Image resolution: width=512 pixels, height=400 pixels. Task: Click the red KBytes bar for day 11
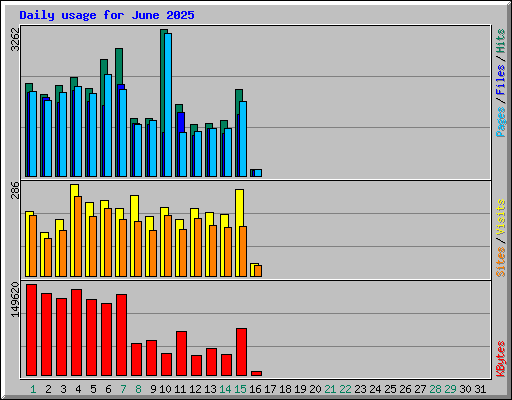[181, 354]
